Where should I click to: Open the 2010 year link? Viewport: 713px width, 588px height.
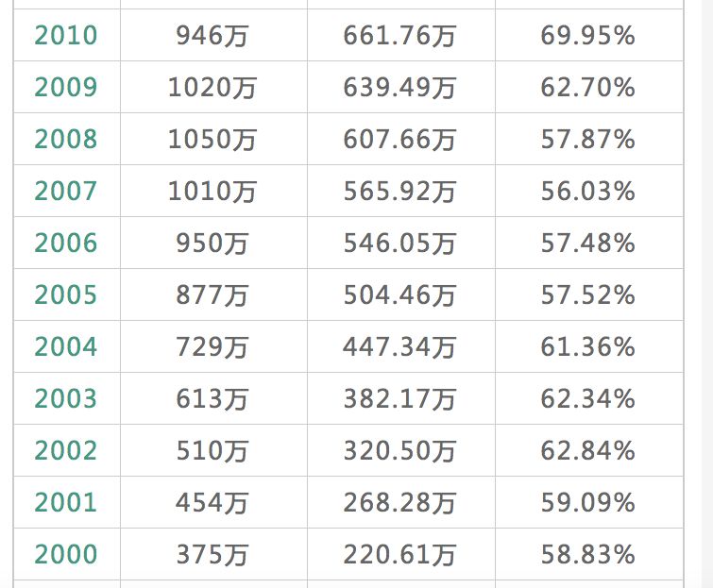tap(66, 36)
